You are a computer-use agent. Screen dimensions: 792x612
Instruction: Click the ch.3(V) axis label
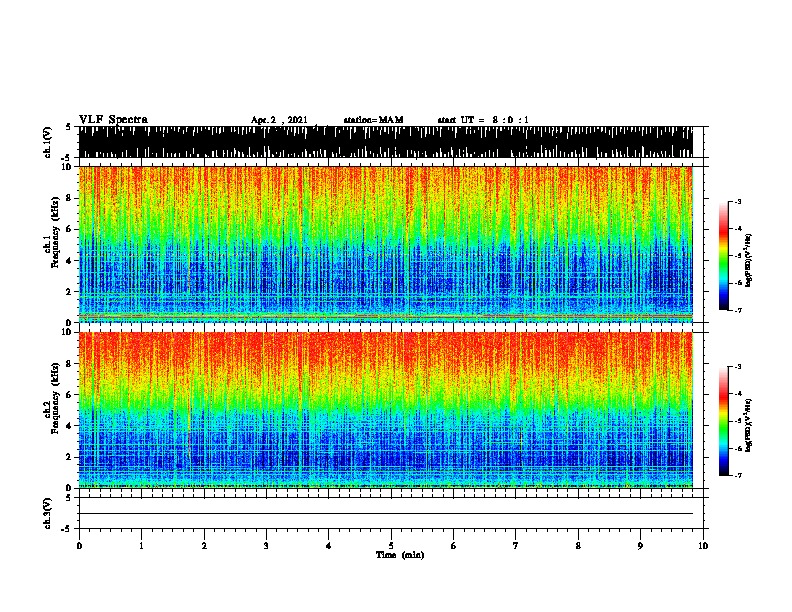48,513
